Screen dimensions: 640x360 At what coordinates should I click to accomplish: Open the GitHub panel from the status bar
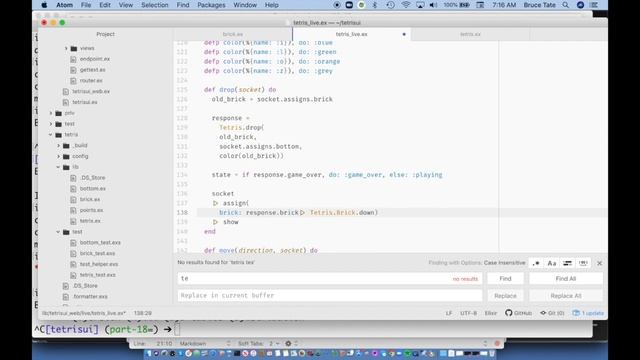518,313
